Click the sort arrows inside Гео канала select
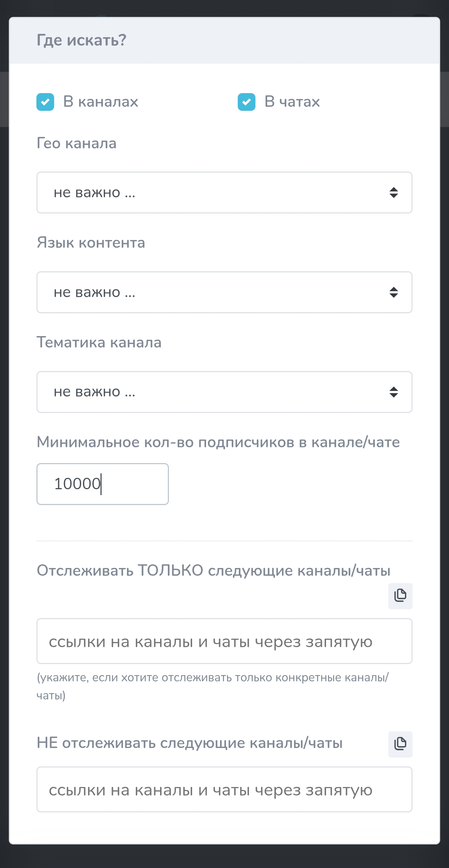 [393, 193]
